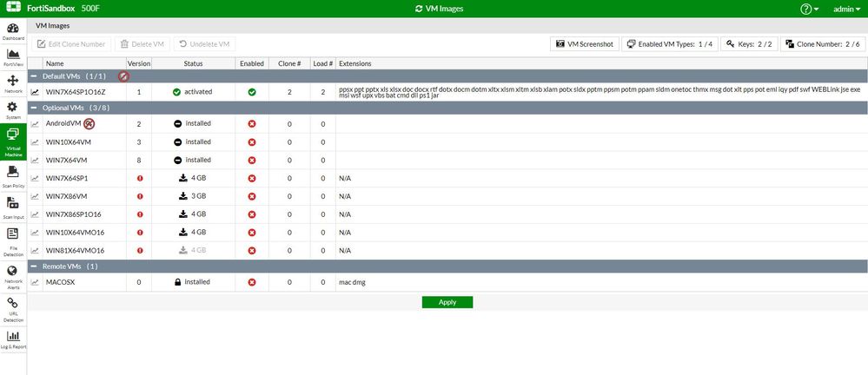868x375 pixels.
Task: Collapse the Optional VMs group
Action: pyautogui.click(x=35, y=108)
